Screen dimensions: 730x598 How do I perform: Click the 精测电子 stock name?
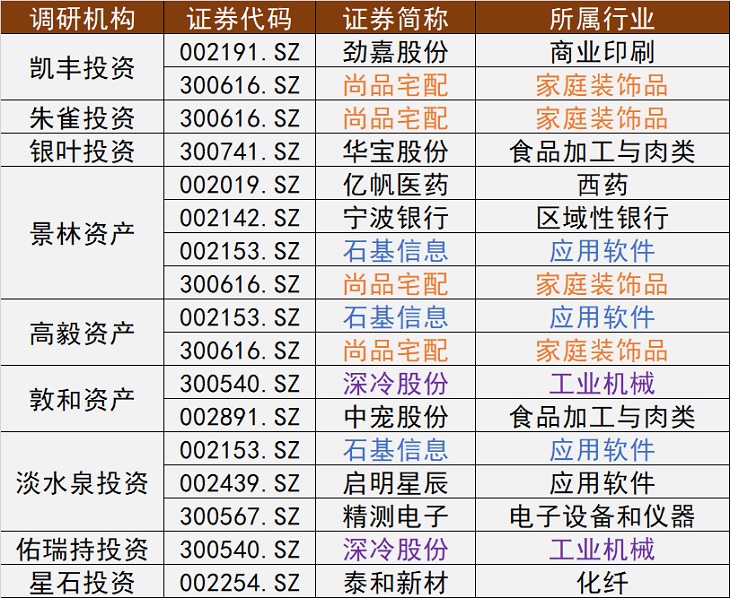395,515
